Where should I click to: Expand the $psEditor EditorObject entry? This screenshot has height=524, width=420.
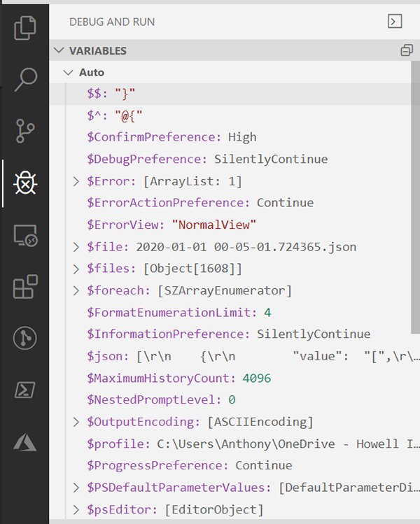click(x=77, y=509)
